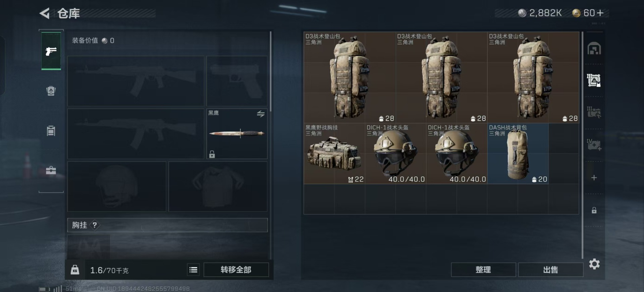Viewport: 644px width, 292px height.
Task: Open the 胸挂 help question mark
Action: (x=95, y=225)
